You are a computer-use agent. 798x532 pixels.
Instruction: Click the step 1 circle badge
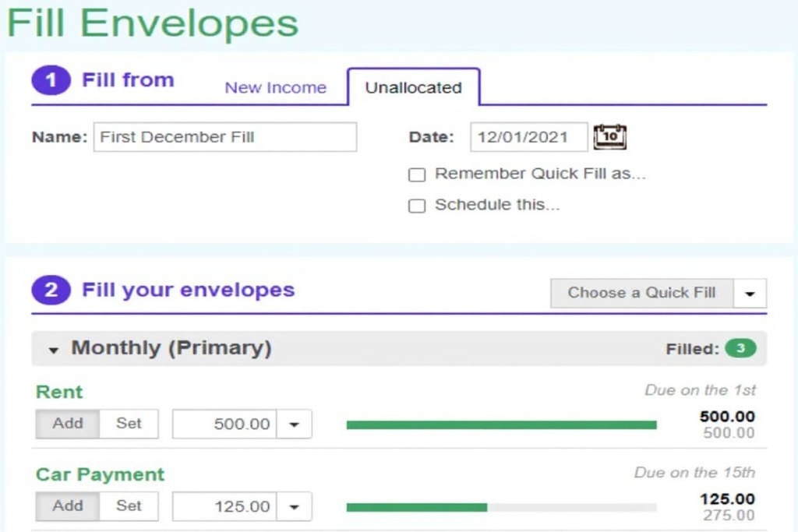click(51, 80)
